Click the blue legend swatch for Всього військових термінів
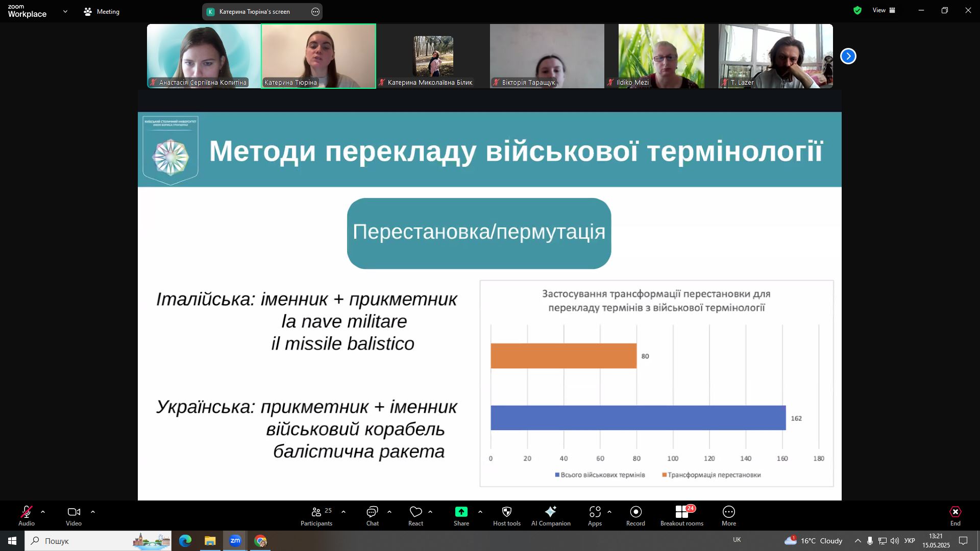The image size is (980, 551). pyautogui.click(x=557, y=475)
